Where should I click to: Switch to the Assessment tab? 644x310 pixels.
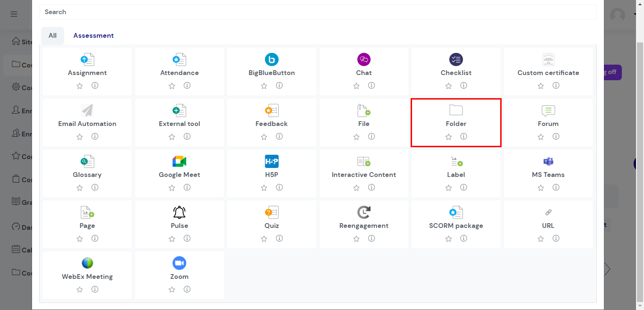point(93,35)
